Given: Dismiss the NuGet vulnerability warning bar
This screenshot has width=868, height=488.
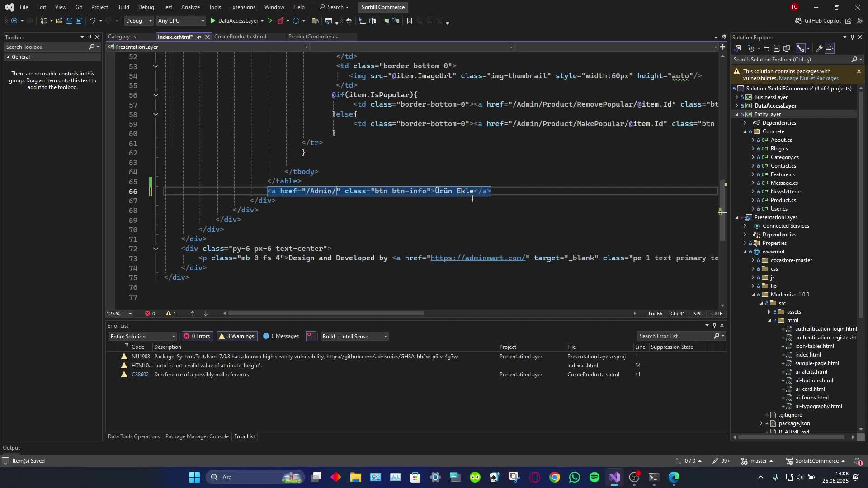Looking at the screenshot, I should 859,71.
